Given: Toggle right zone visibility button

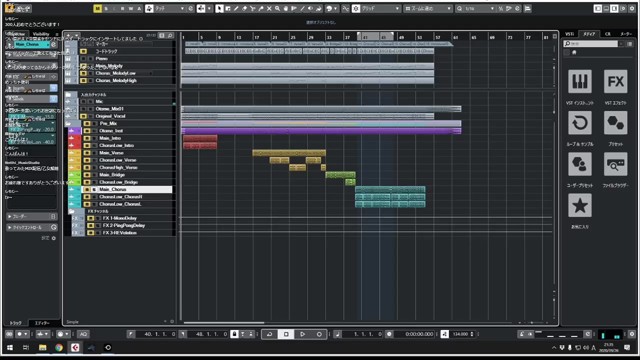Looking at the screenshot, I should click(614, 9).
